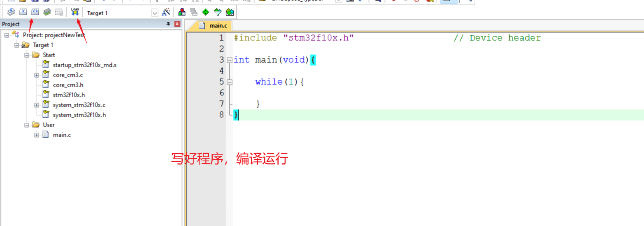Click the Stop build icon

59,12
